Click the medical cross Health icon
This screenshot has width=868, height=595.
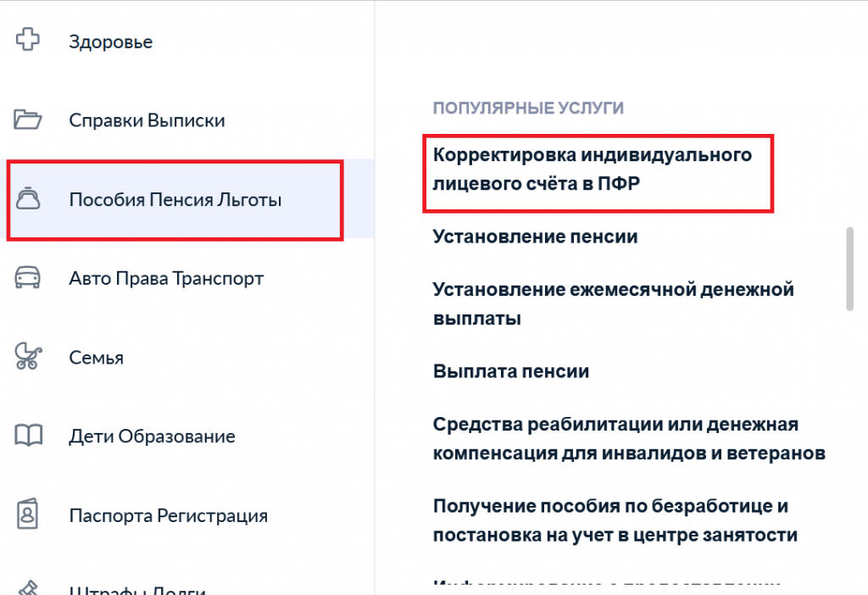(x=28, y=40)
